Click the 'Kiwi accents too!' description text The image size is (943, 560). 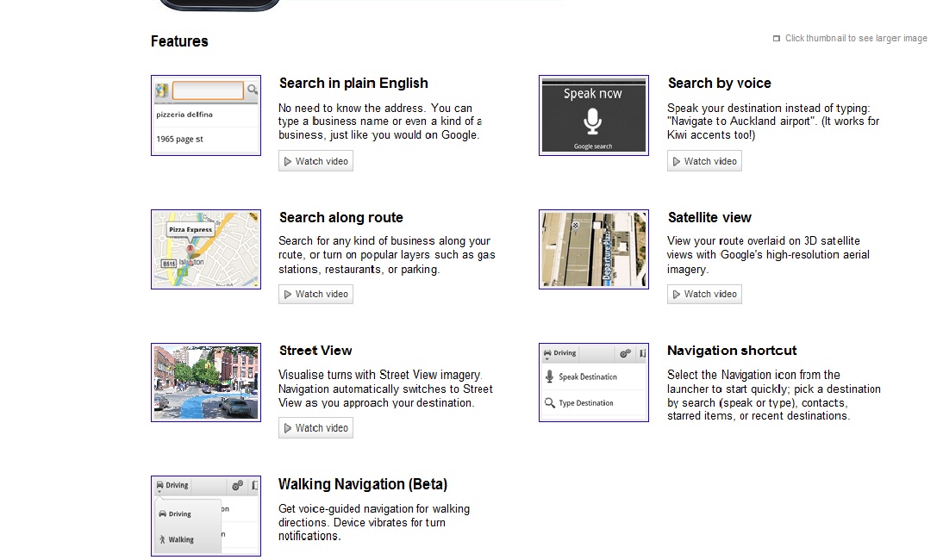(x=711, y=134)
